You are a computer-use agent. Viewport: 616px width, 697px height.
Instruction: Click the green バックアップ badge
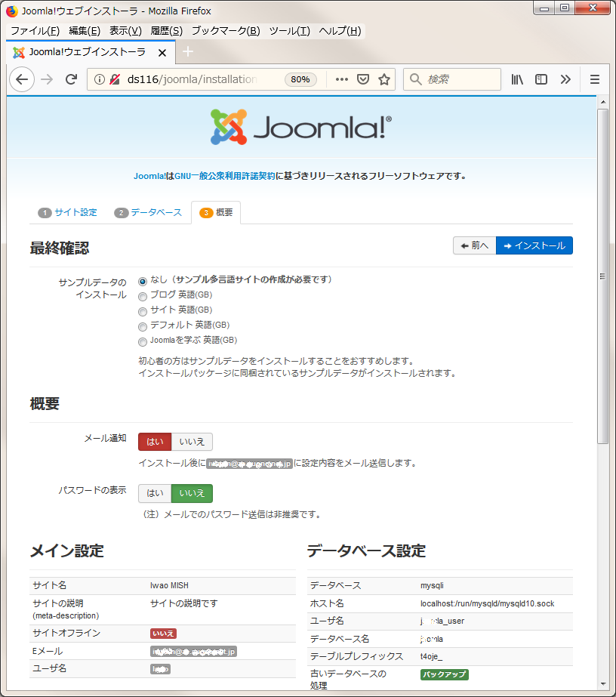(445, 674)
